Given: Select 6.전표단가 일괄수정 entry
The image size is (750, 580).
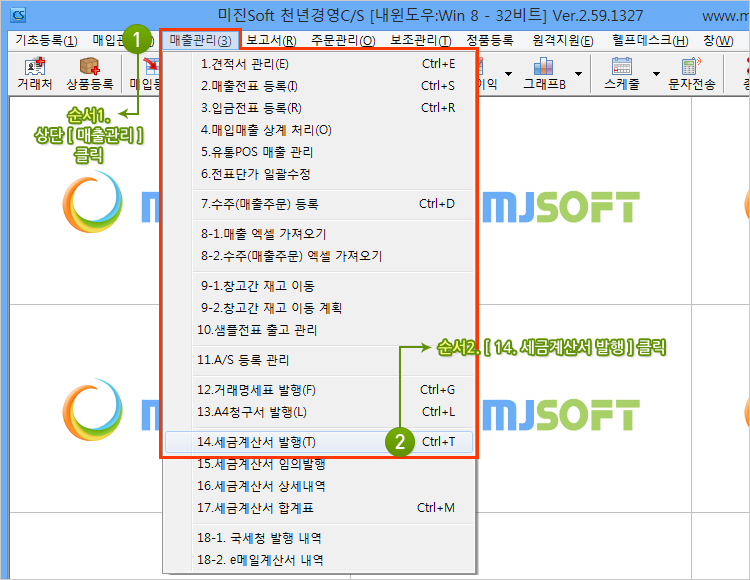Looking at the screenshot, I should pos(319,174).
